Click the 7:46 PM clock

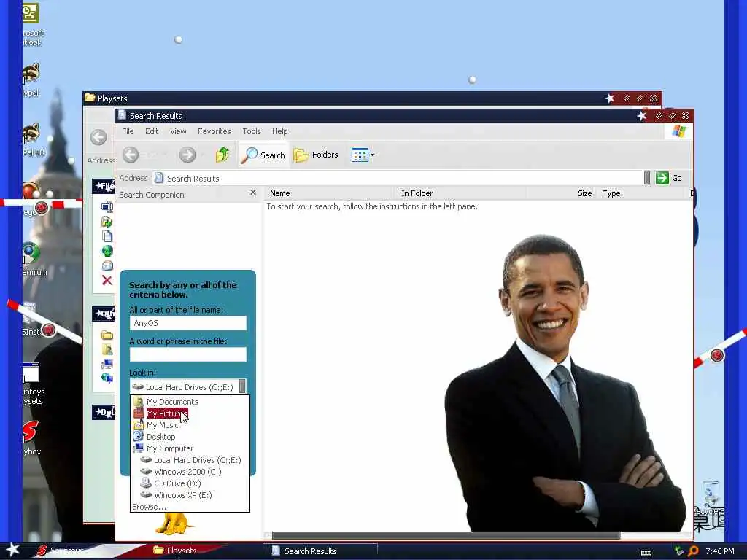[720, 551]
